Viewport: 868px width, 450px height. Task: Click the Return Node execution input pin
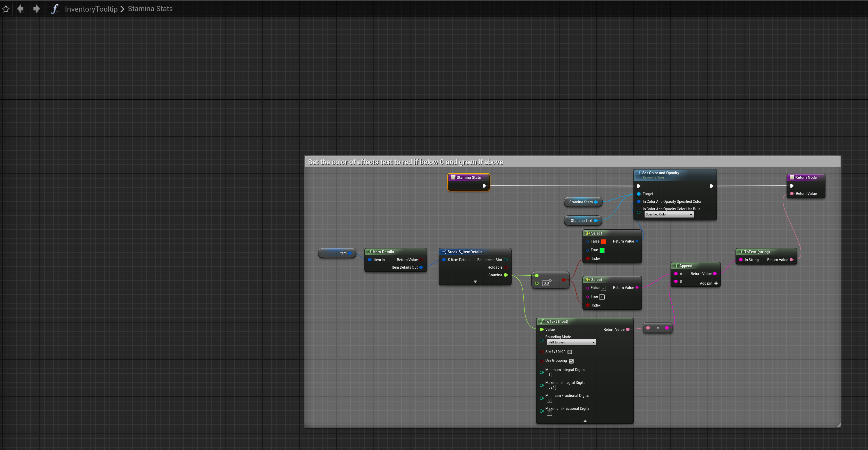point(791,186)
